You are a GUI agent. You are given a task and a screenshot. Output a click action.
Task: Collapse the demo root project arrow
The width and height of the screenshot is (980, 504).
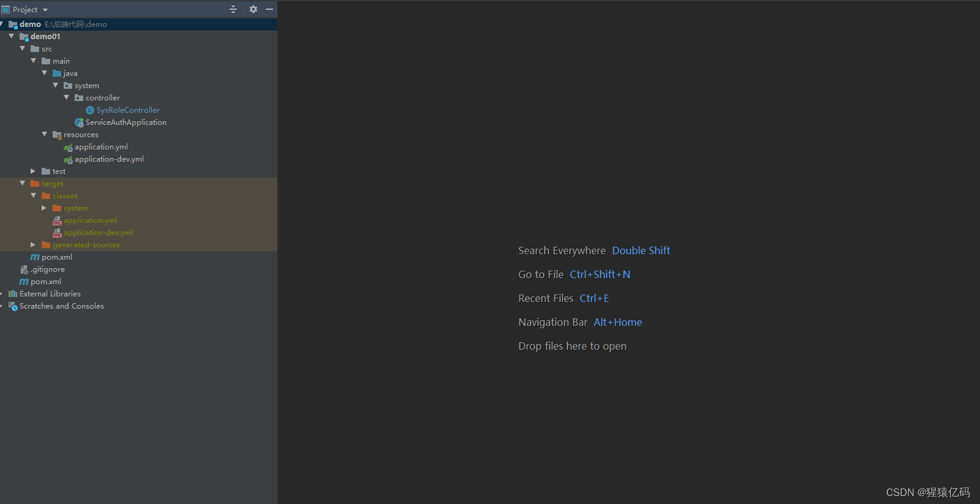click(2, 24)
